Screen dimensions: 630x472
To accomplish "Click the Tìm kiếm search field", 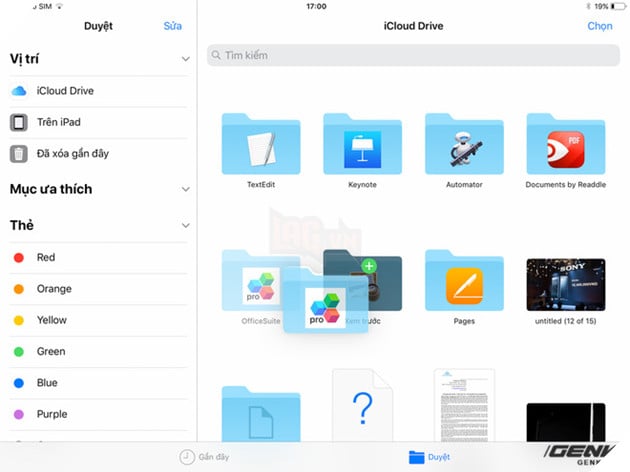I will (x=410, y=56).
